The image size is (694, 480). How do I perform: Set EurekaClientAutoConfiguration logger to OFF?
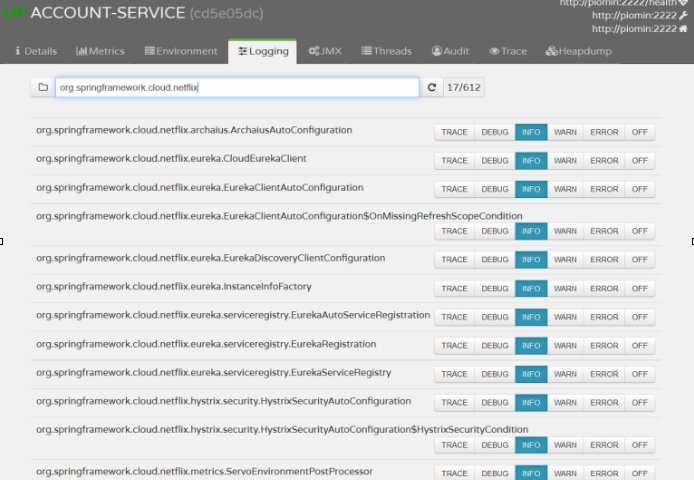tap(640, 189)
